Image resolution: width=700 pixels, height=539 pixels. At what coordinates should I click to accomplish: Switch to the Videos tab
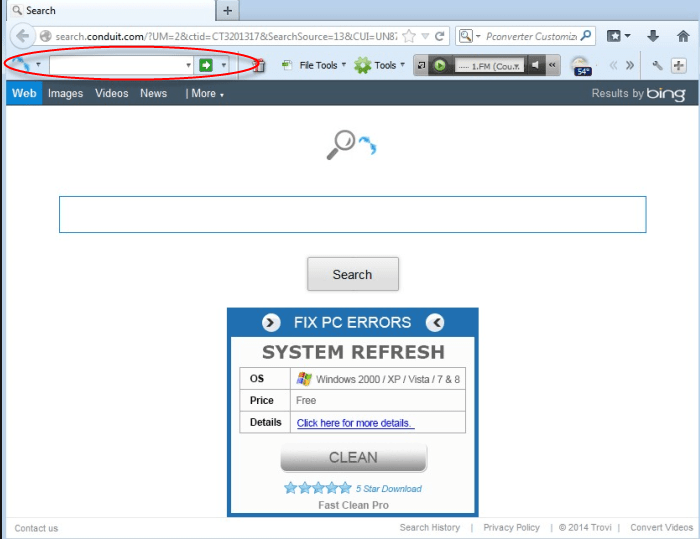coord(112,93)
